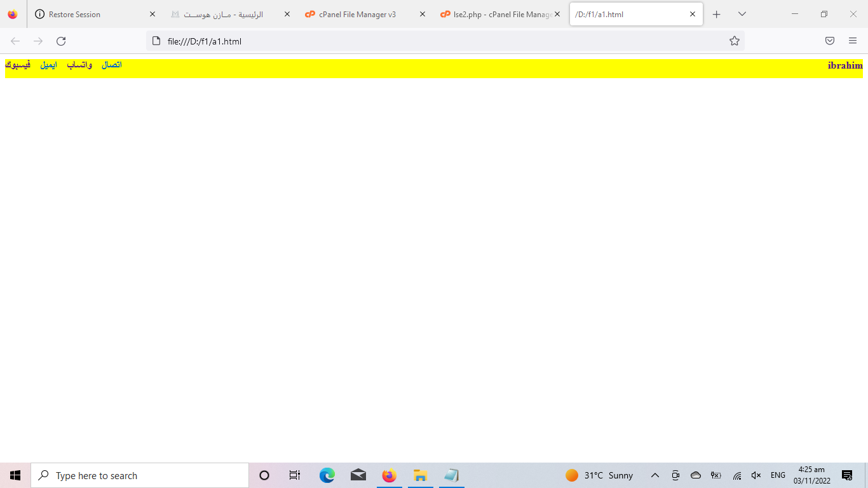868x488 pixels.
Task: Toggle the muted speaker volume icon
Action: (x=756, y=475)
